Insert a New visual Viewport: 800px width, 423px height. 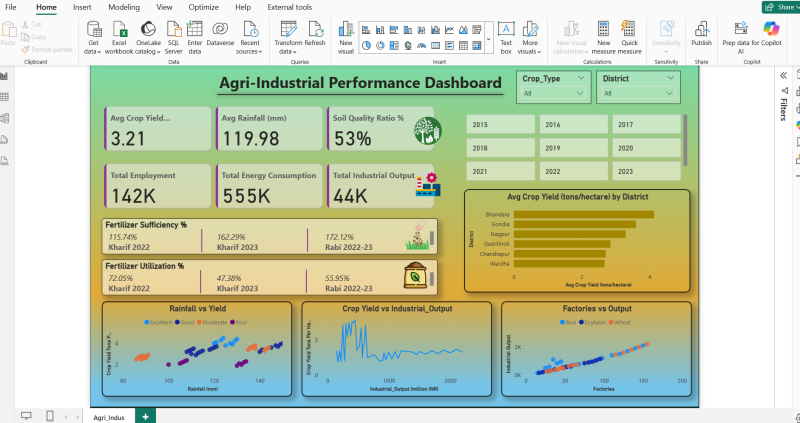pyautogui.click(x=345, y=38)
